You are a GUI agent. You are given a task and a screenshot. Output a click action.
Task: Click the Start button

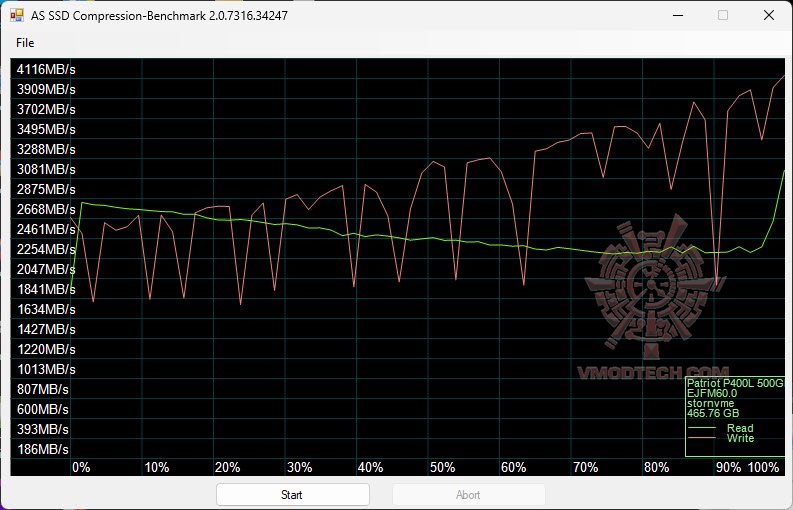pos(292,494)
